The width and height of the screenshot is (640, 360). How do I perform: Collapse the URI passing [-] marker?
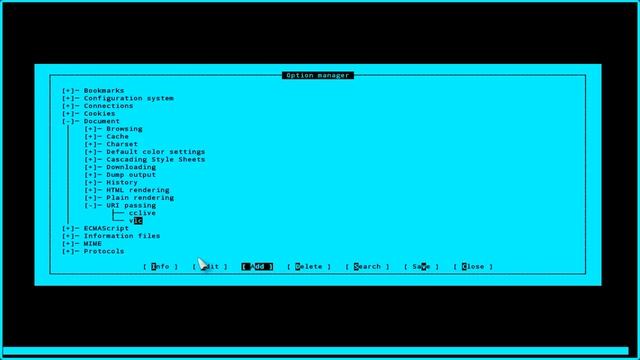91,205
